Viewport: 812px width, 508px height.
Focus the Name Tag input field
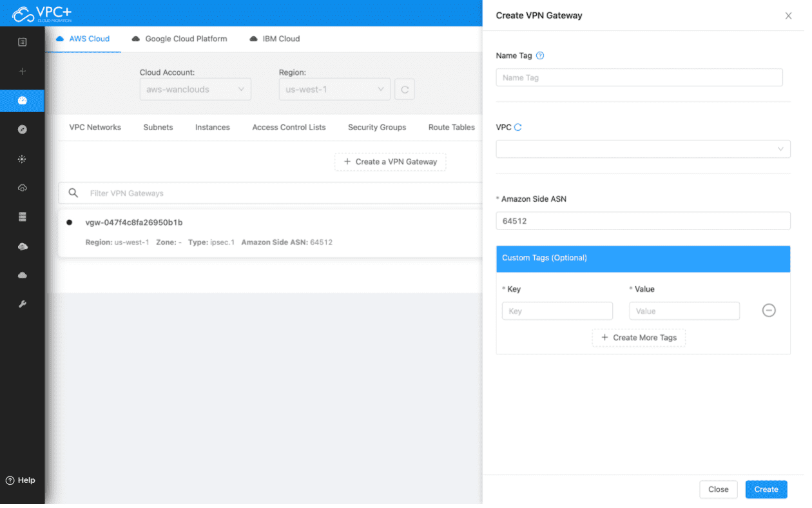pyautogui.click(x=639, y=77)
